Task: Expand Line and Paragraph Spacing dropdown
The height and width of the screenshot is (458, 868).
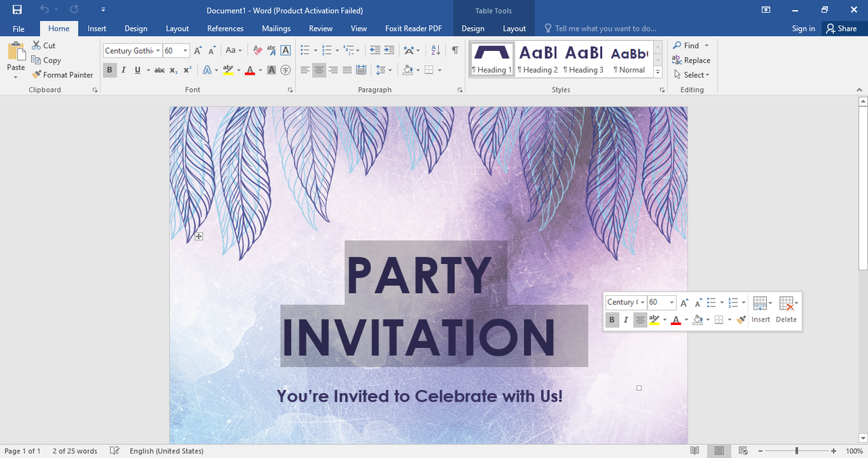Action: pyautogui.click(x=390, y=70)
